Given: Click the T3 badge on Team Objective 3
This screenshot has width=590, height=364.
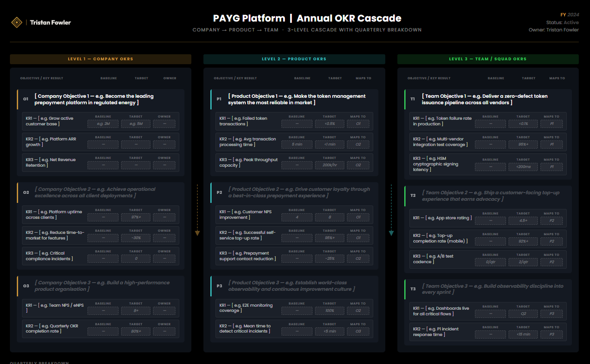Looking at the screenshot, I should coord(413,289).
